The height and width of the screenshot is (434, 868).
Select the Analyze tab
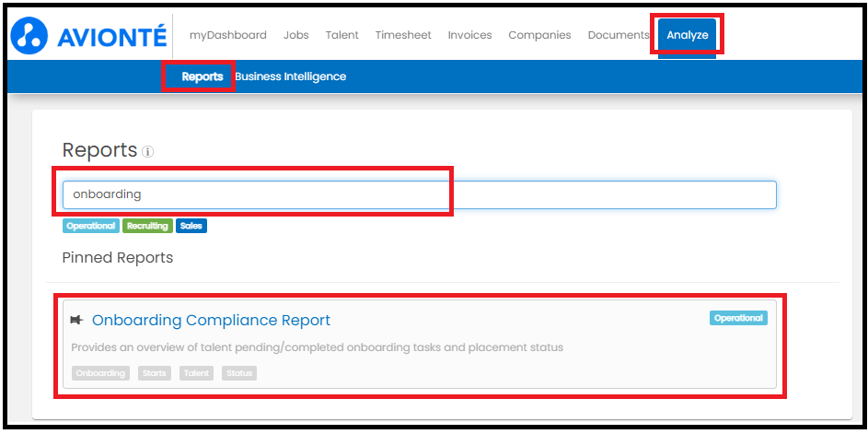click(x=688, y=36)
